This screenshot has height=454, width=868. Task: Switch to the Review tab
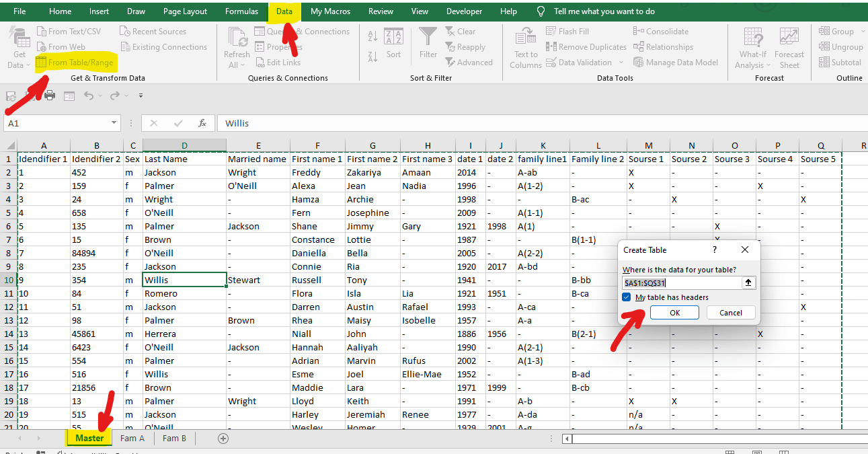pos(381,11)
